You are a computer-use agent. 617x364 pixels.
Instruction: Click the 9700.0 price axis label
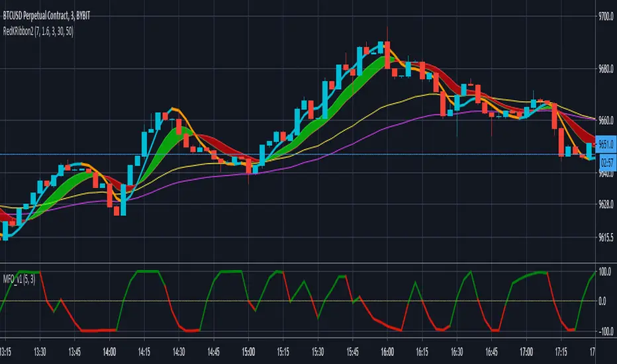coord(606,16)
